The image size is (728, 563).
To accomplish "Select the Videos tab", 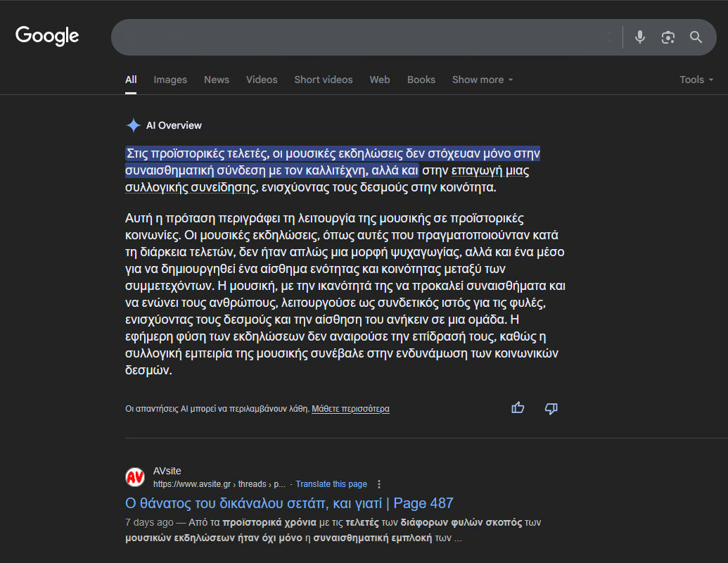I will (262, 80).
